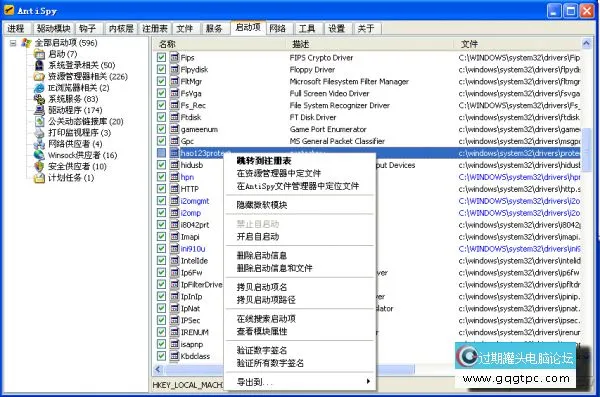Click the 打印监视程序 printer icon
Screen dimensions: 600x397
tap(39, 133)
